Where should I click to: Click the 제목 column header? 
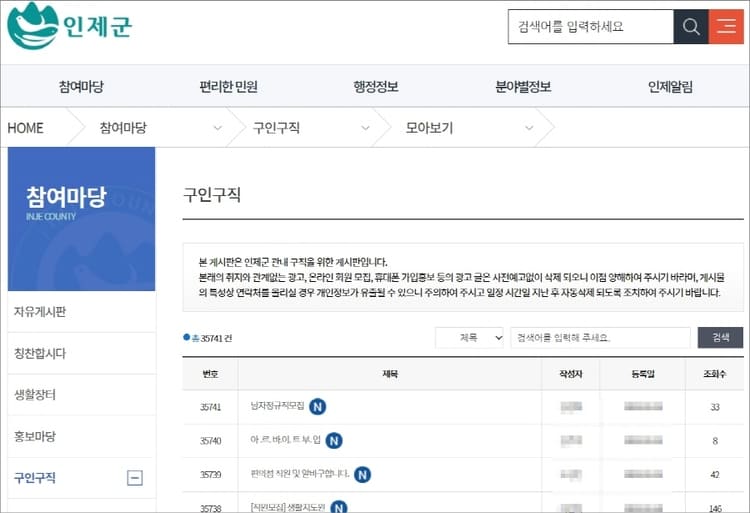click(x=390, y=374)
